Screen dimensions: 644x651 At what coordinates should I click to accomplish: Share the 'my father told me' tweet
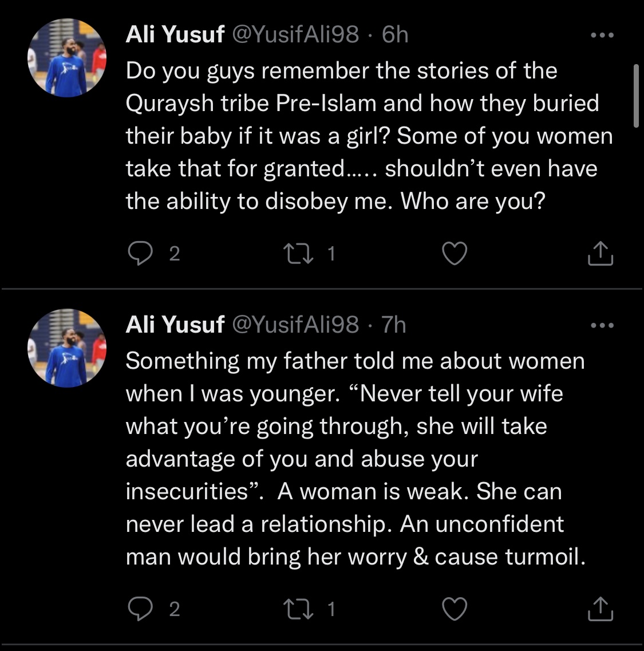600,609
